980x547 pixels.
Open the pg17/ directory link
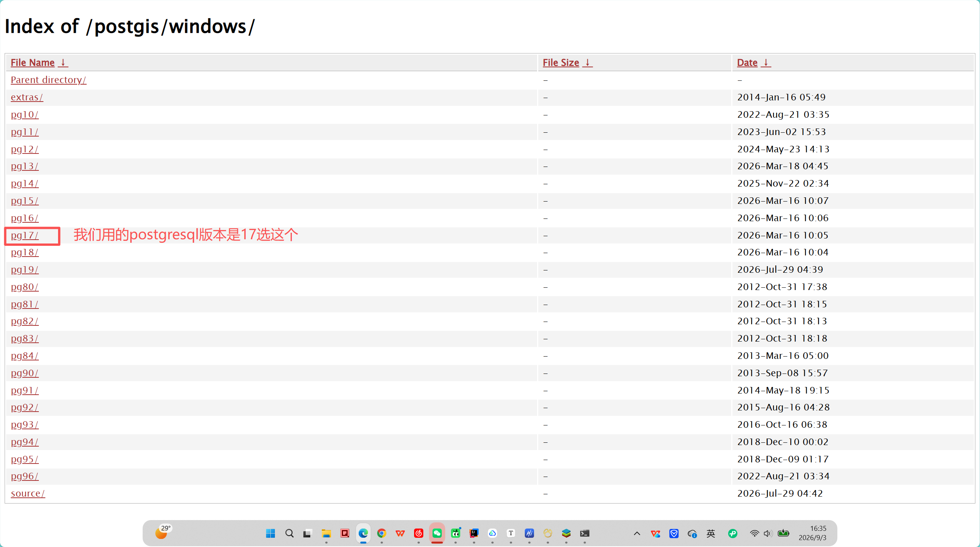tap(25, 235)
